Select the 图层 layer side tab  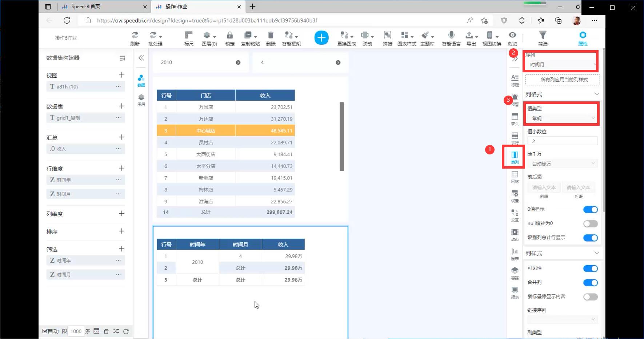[141, 100]
